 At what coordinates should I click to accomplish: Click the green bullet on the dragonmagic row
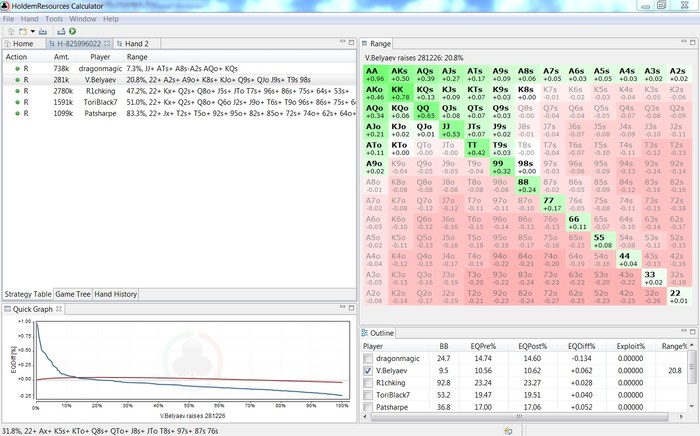(x=17, y=69)
